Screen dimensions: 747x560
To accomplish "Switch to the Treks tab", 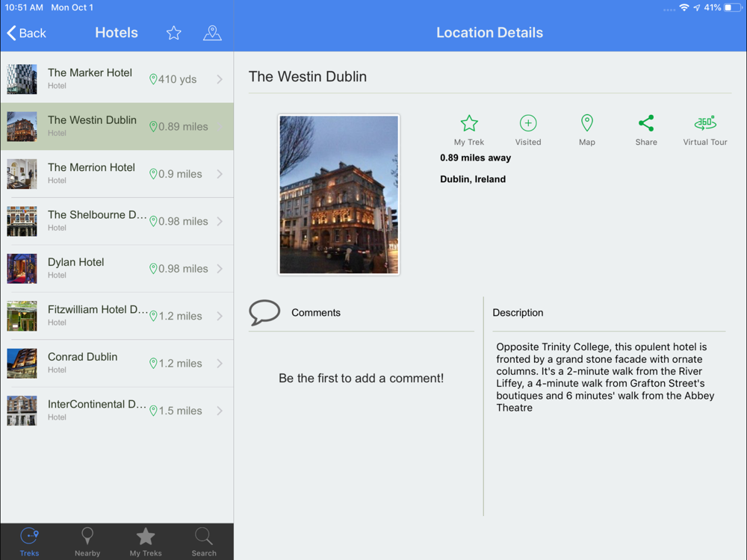I will coord(30,542).
